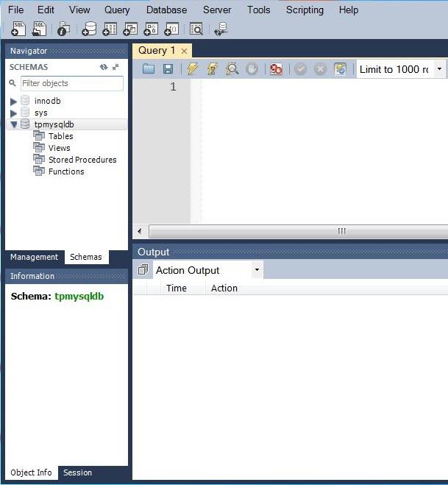Execute the query with lightning icon
The width and height of the screenshot is (448, 485).
[x=193, y=68]
